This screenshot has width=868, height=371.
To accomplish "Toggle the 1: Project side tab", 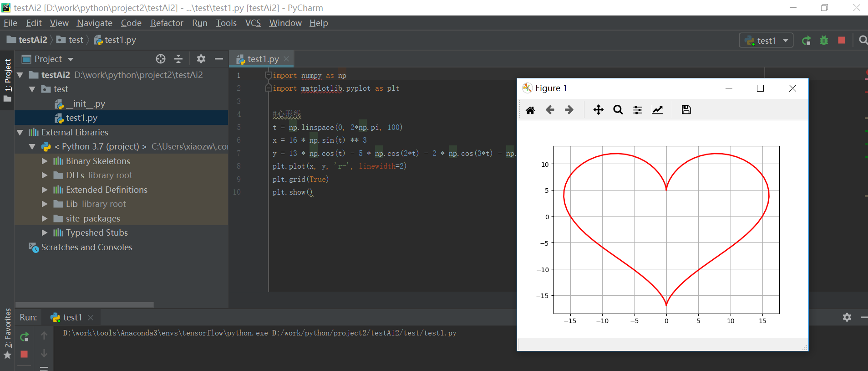I will (7, 81).
